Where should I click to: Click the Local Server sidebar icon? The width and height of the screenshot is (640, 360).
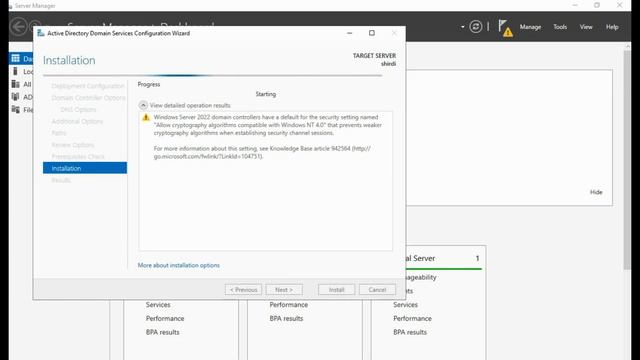click(x=16, y=71)
